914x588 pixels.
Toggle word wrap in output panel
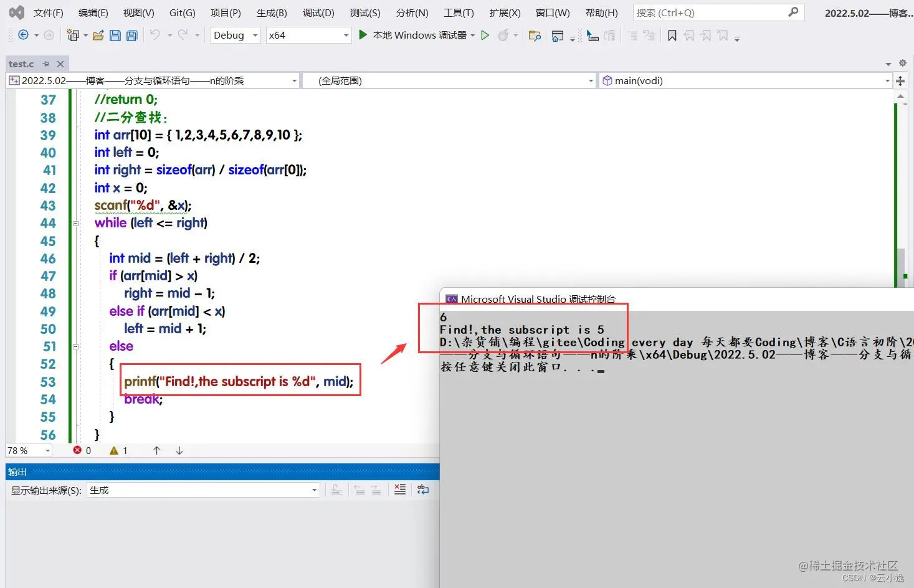point(423,490)
